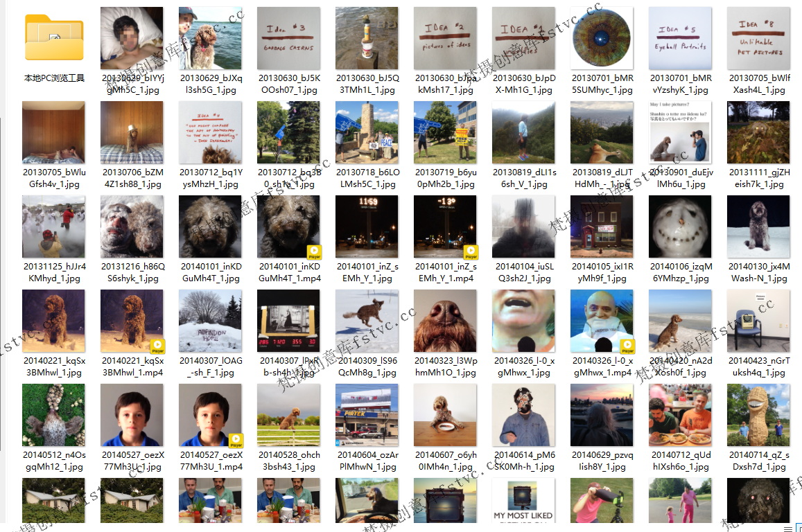Click file name 20130719_b6yu0pMh2b_1.jpg
The image size is (802, 532).
pos(446,178)
